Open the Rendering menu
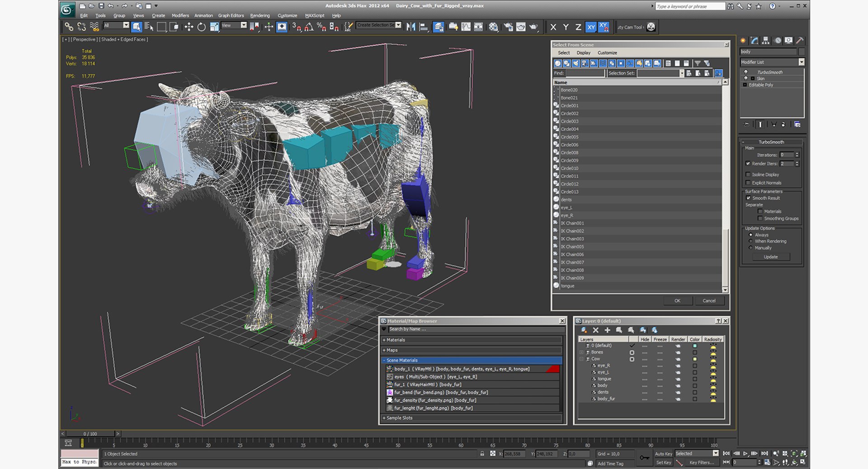Screen dimensions: 868x469 (259, 15)
